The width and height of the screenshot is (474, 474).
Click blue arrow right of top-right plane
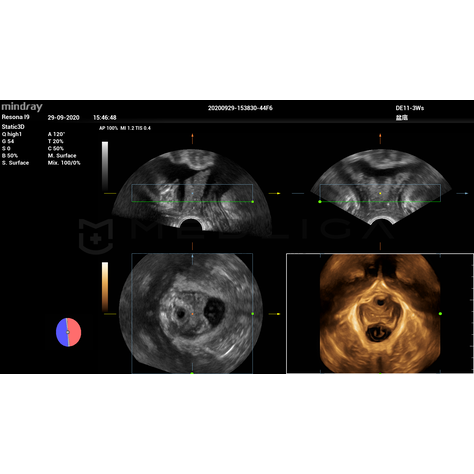[x=463, y=193]
